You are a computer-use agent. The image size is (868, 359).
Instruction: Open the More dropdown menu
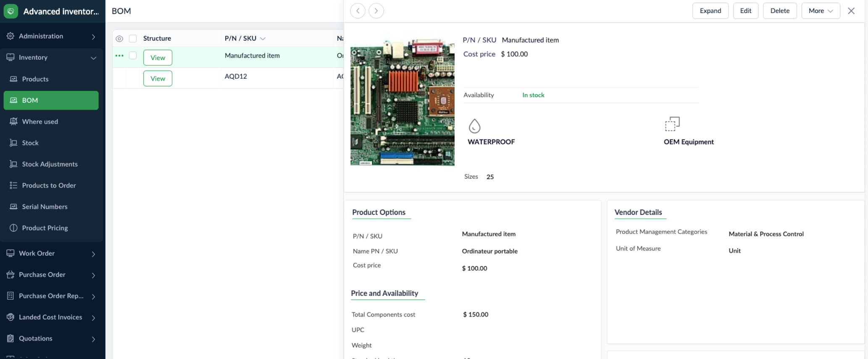click(820, 11)
